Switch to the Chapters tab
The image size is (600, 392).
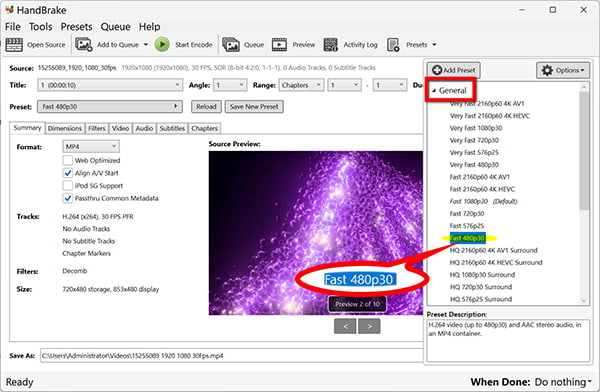tap(204, 128)
